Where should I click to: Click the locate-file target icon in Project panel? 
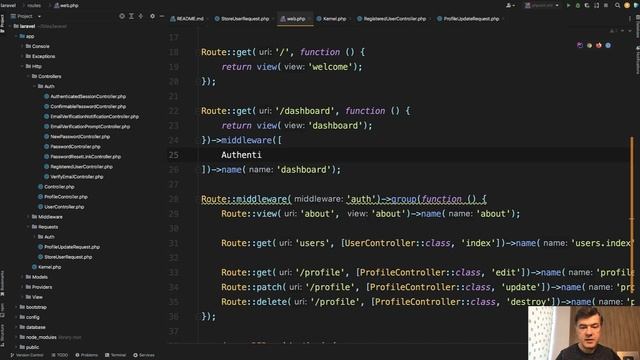pos(122,16)
